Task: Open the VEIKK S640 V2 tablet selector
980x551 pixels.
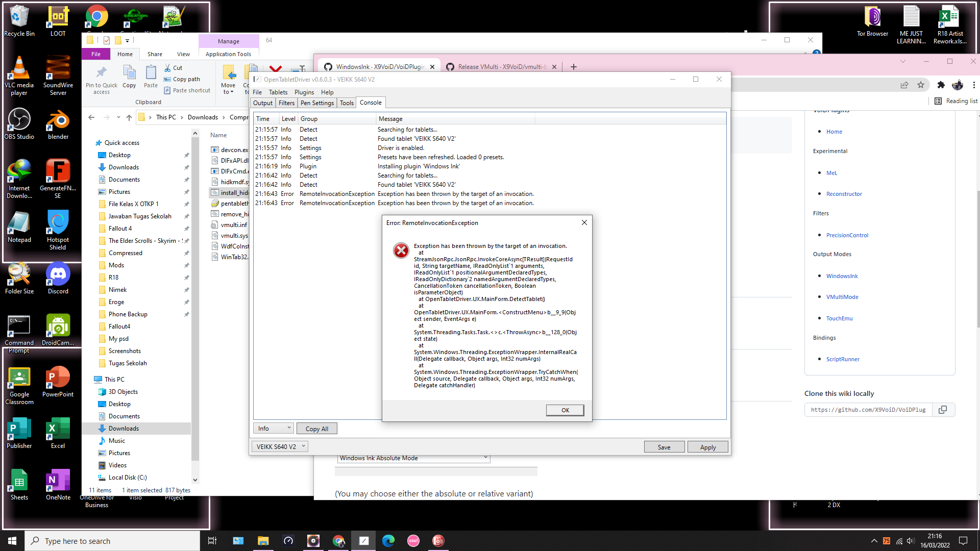Action: click(x=280, y=446)
